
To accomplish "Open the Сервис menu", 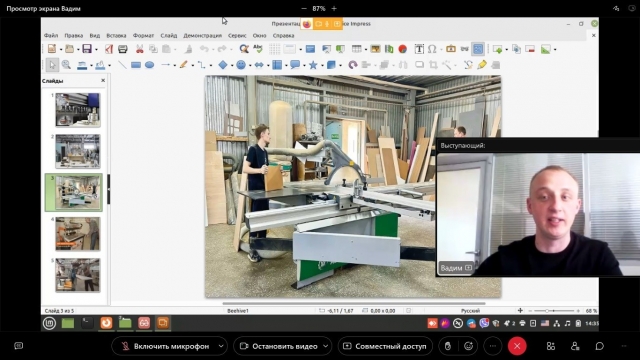I will coord(237,36).
